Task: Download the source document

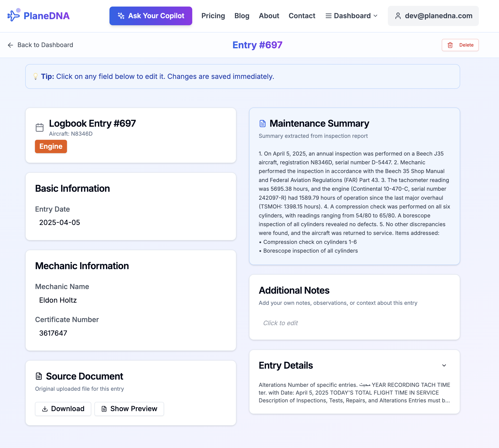Action: point(63,409)
